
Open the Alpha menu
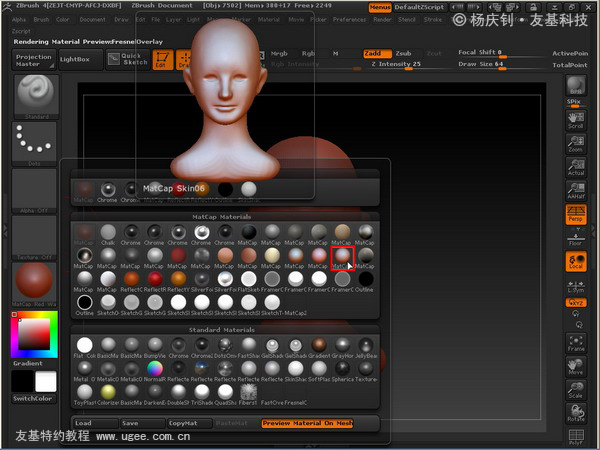pyautogui.click(x=19, y=20)
